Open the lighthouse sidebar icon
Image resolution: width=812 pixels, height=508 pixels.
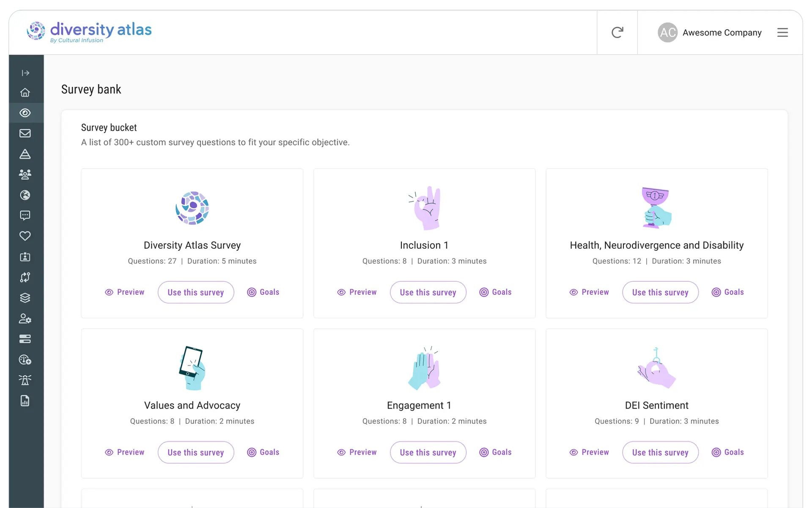coord(25,380)
